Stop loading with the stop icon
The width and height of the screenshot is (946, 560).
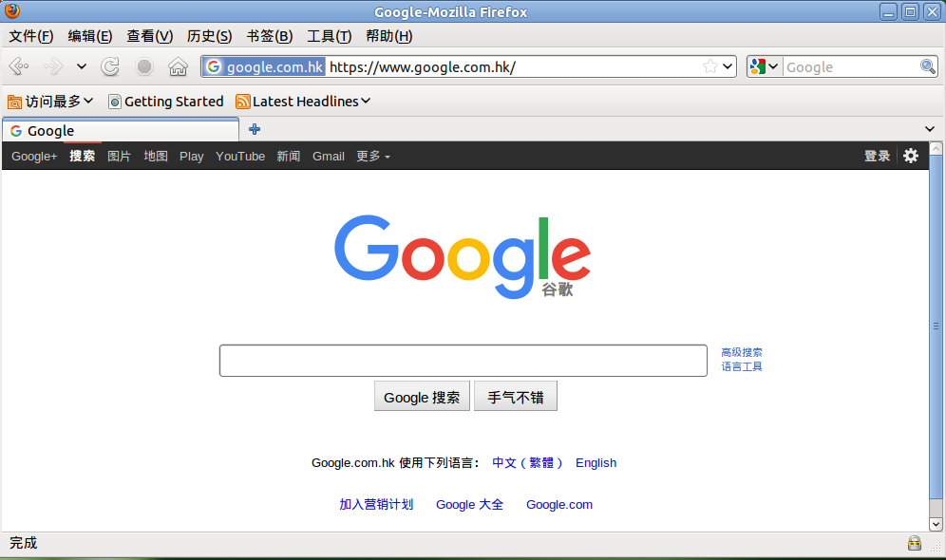[x=144, y=66]
